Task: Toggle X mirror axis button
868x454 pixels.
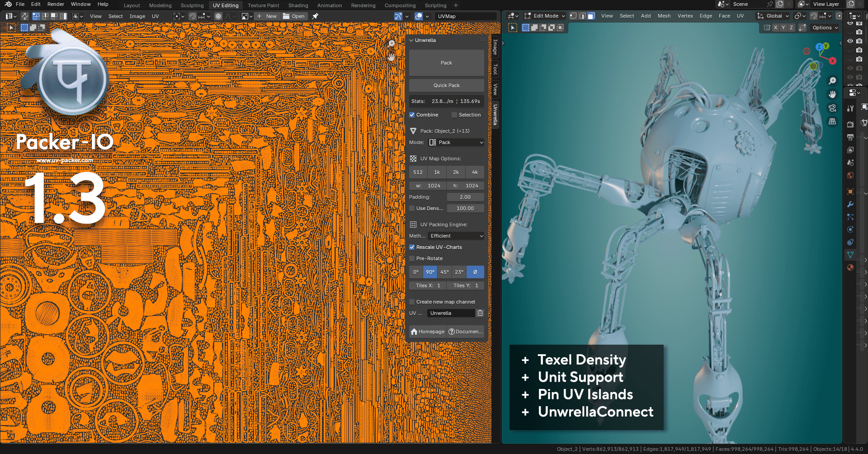Action: (x=775, y=28)
